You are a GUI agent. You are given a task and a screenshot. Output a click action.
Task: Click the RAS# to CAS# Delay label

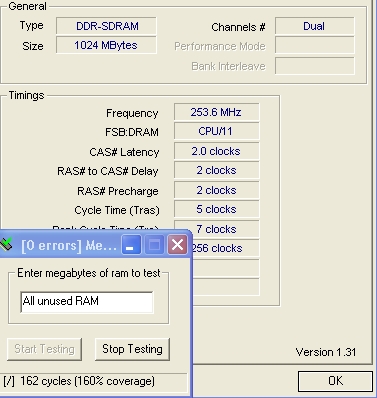point(108,171)
